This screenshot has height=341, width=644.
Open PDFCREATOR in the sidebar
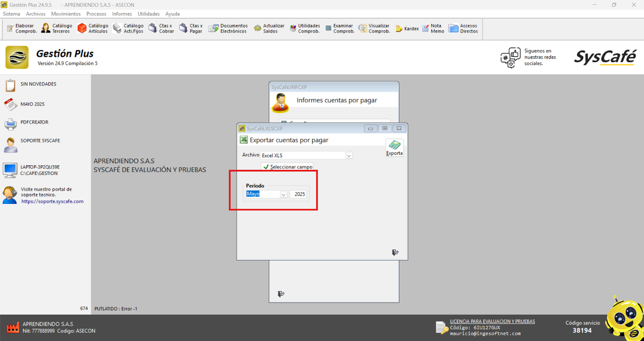click(34, 122)
